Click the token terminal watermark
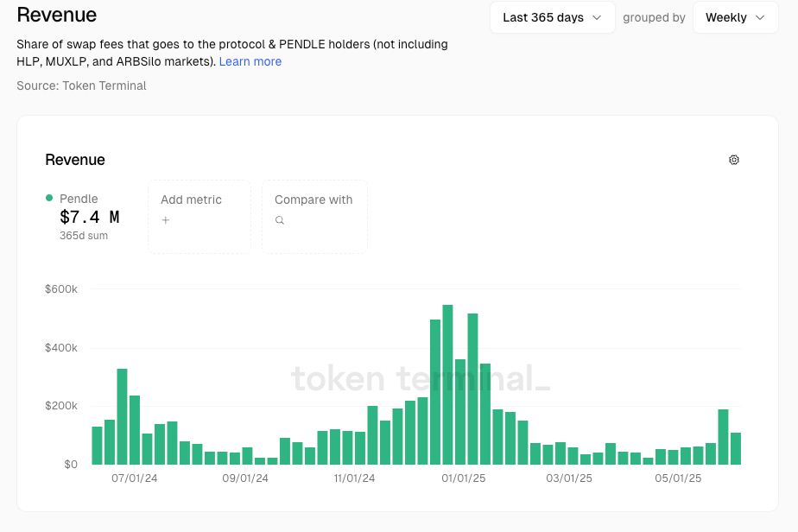798x532 pixels. [x=420, y=378]
